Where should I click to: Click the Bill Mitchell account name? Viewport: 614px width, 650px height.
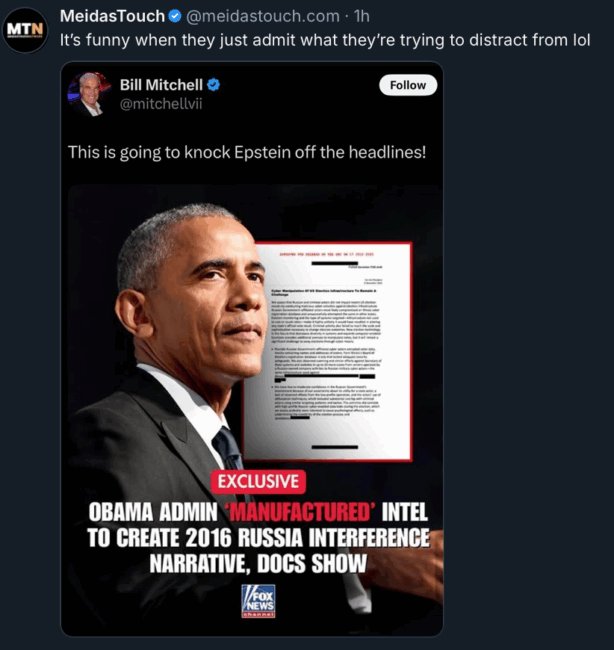[x=161, y=85]
